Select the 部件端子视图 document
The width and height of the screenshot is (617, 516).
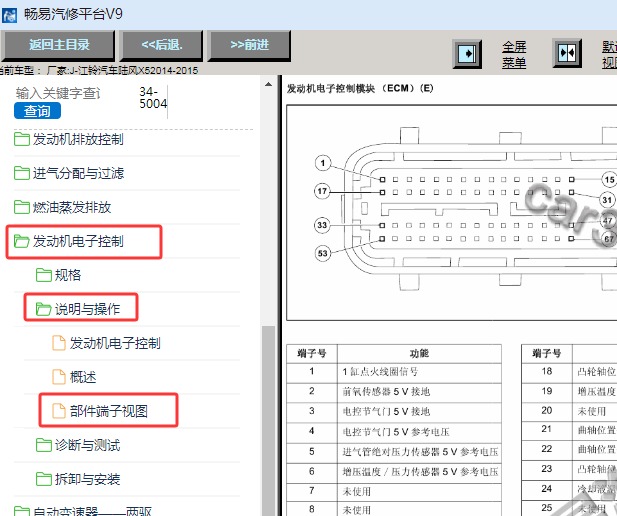tap(109, 411)
